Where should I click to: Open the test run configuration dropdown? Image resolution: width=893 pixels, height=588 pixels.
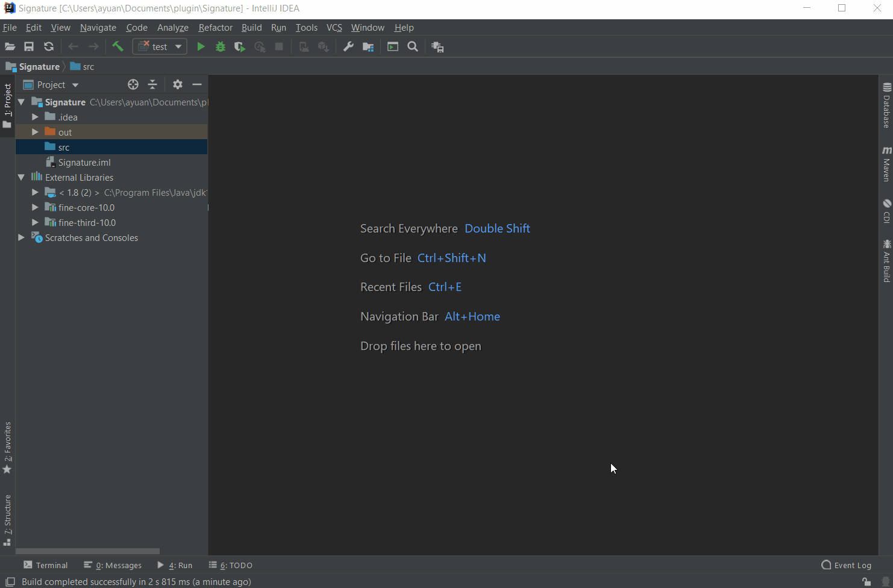point(160,47)
